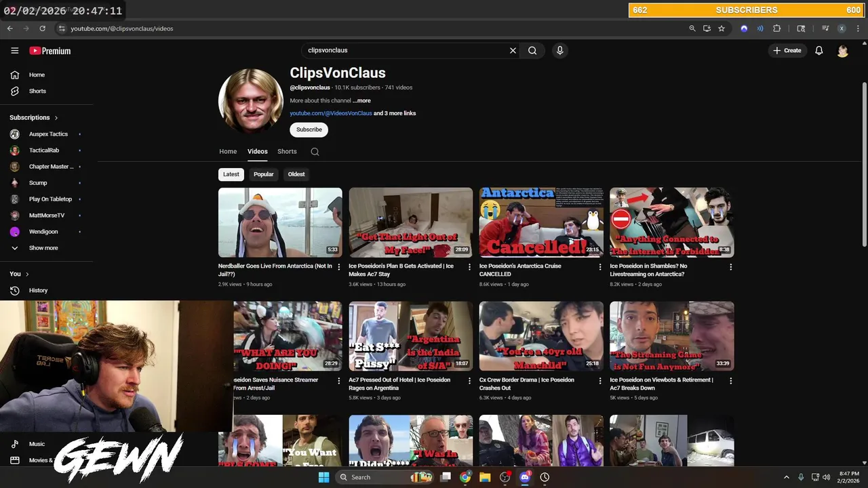The height and width of the screenshot is (488, 868).
Task: Open options for Cx Crew Border Drama video
Action: pos(599,381)
